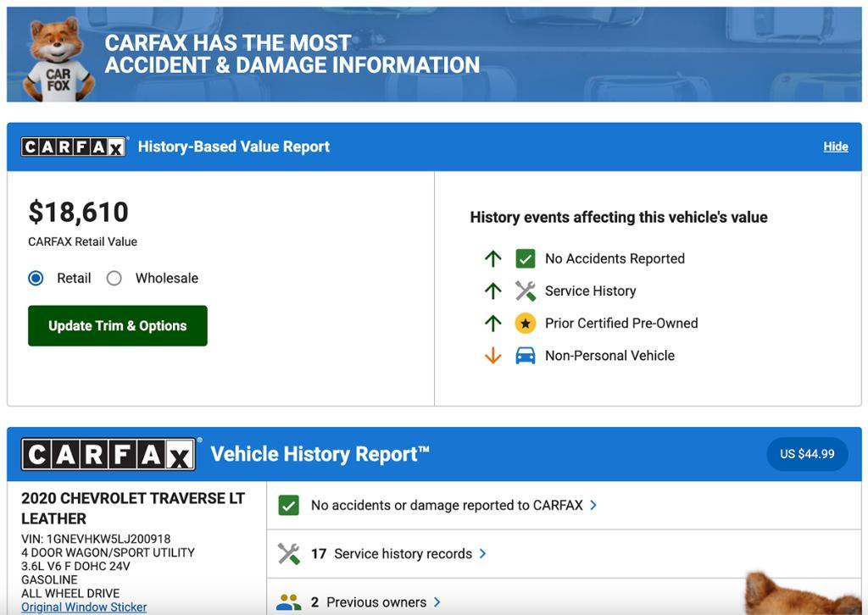868x615 pixels.
Task: Click the CARFAX logo in the Value Report header
Action: point(74,147)
